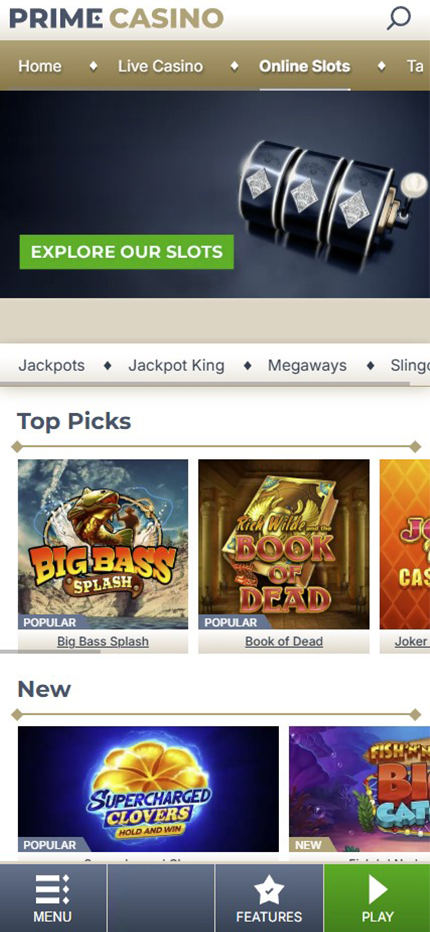
Task: Click the Top Picks horizontal scrollbar
Action: coord(51,652)
